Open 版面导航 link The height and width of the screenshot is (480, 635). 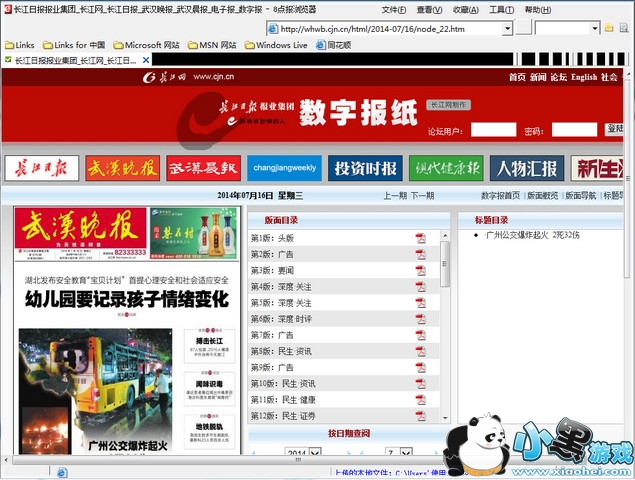581,196
